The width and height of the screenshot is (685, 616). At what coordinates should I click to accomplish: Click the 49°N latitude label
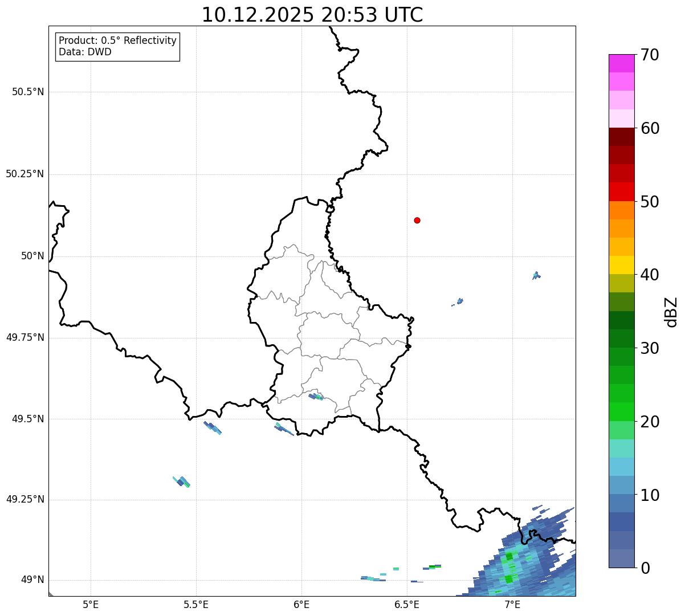click(x=32, y=580)
